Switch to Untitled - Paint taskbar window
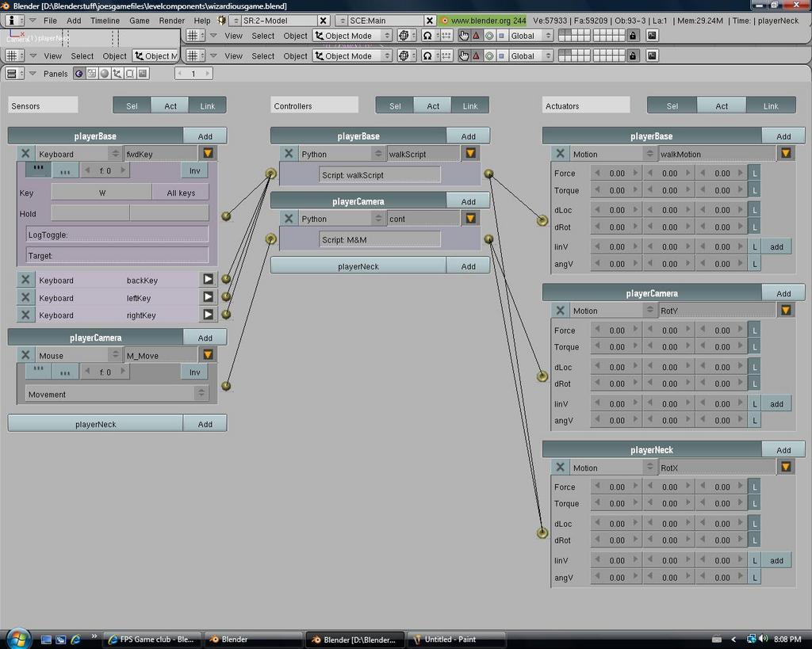 pos(456,639)
